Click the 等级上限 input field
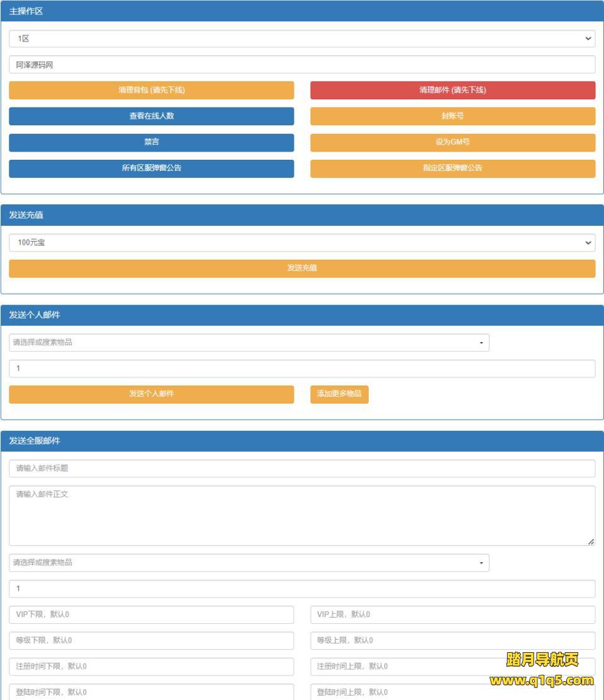The height and width of the screenshot is (700, 604). pos(452,641)
